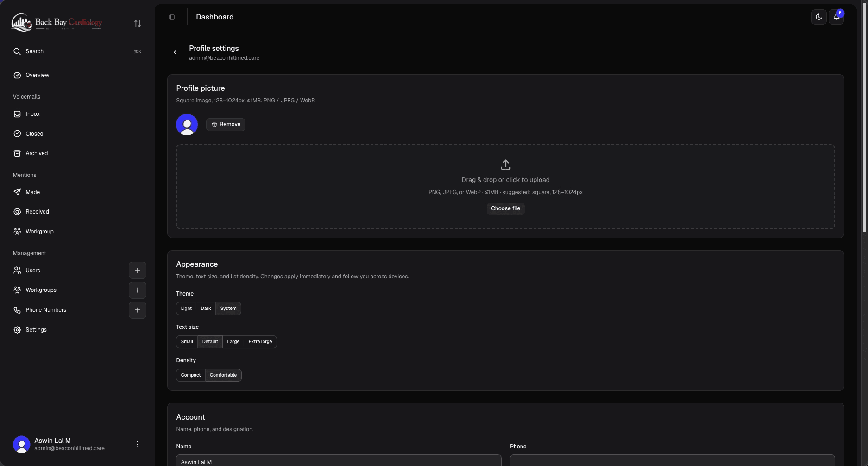This screenshot has height=466, width=868.
Task: Click the page vertical scrollbar
Action: click(864, 118)
